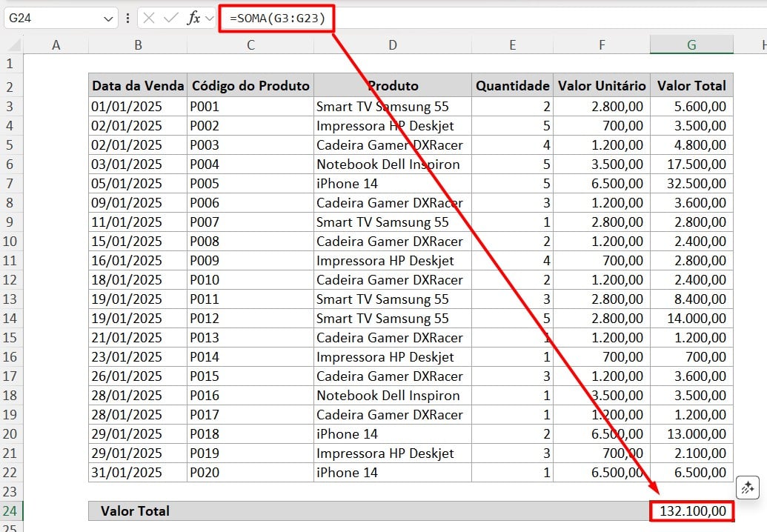Click date cell 01/01/2025

[x=138, y=107]
